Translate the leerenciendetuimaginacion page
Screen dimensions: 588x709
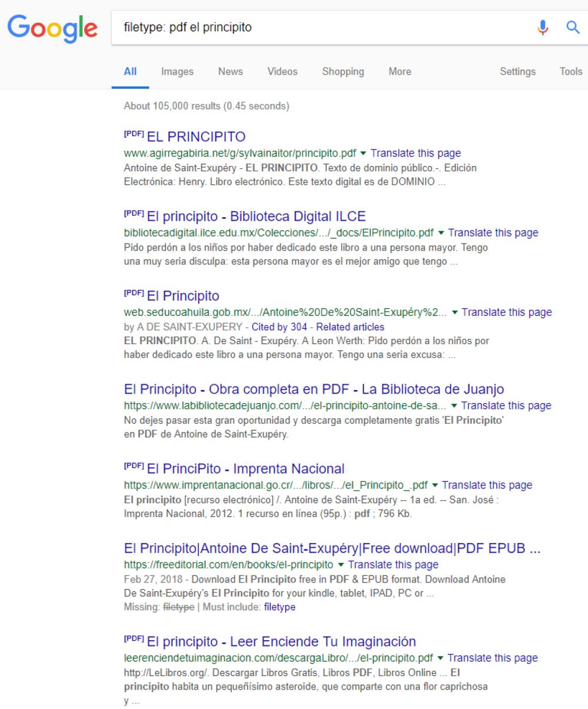(493, 658)
